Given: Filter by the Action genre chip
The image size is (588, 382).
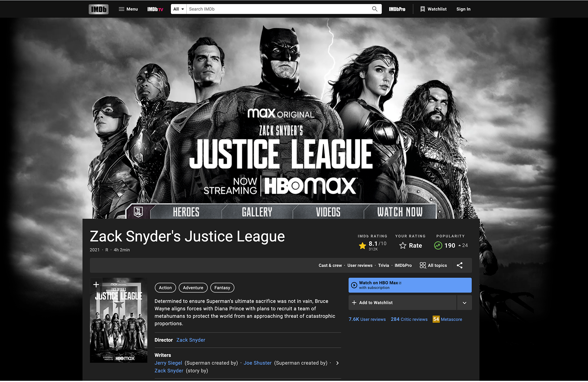Looking at the screenshot, I should 165,288.
